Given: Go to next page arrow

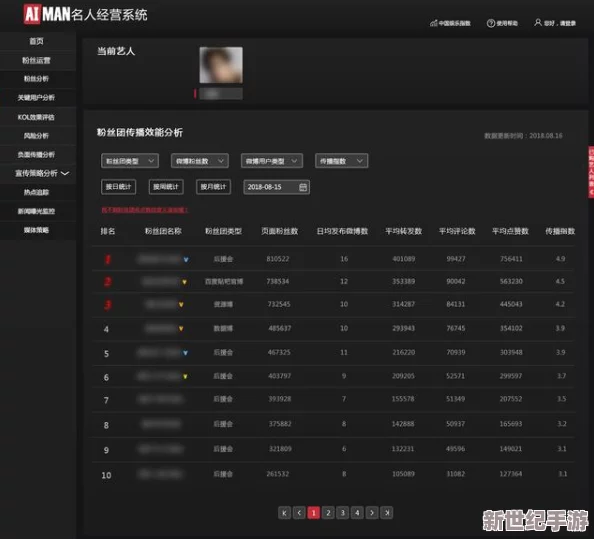Looking at the screenshot, I should tap(372, 513).
